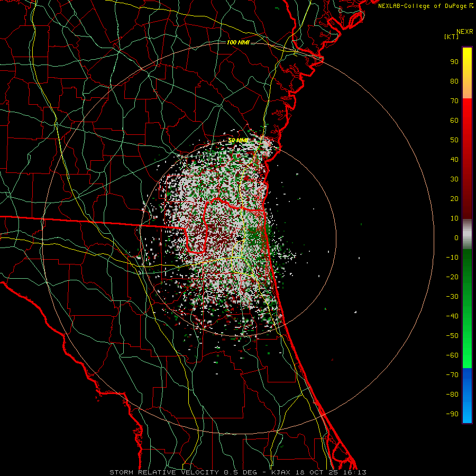Image resolution: width=476 pixels, height=476 pixels.
Task: Select the -40 knot scale label
Action: click(452, 316)
